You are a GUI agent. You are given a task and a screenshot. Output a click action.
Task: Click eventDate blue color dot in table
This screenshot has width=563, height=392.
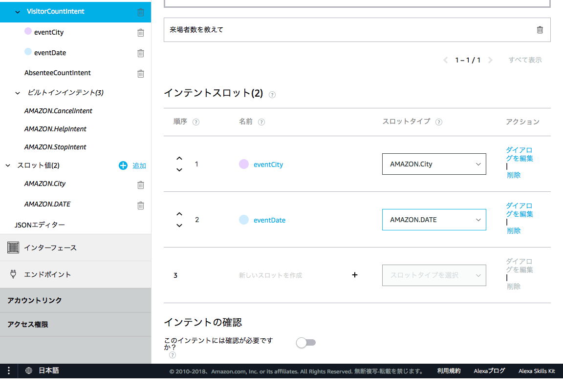[244, 220]
